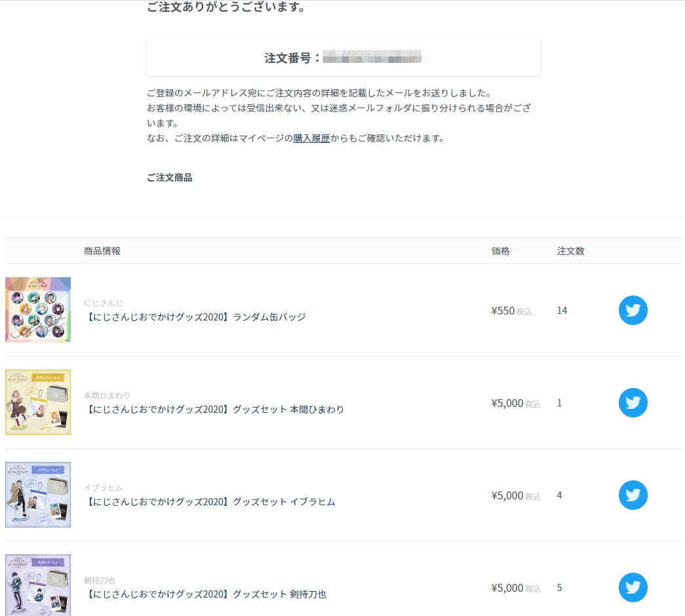Image resolution: width=685 pixels, height=616 pixels.
Task: Open グッズセット 本間ひまわり product link
Action: pos(214,410)
